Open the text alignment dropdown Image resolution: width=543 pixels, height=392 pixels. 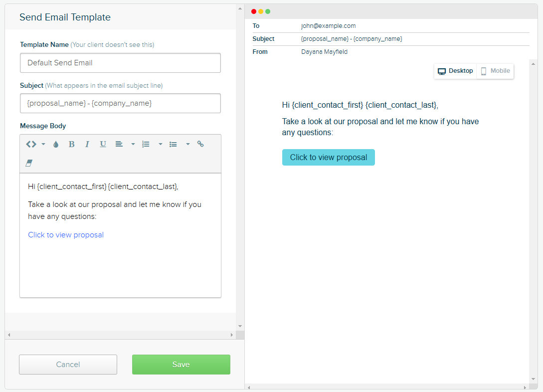tap(133, 144)
